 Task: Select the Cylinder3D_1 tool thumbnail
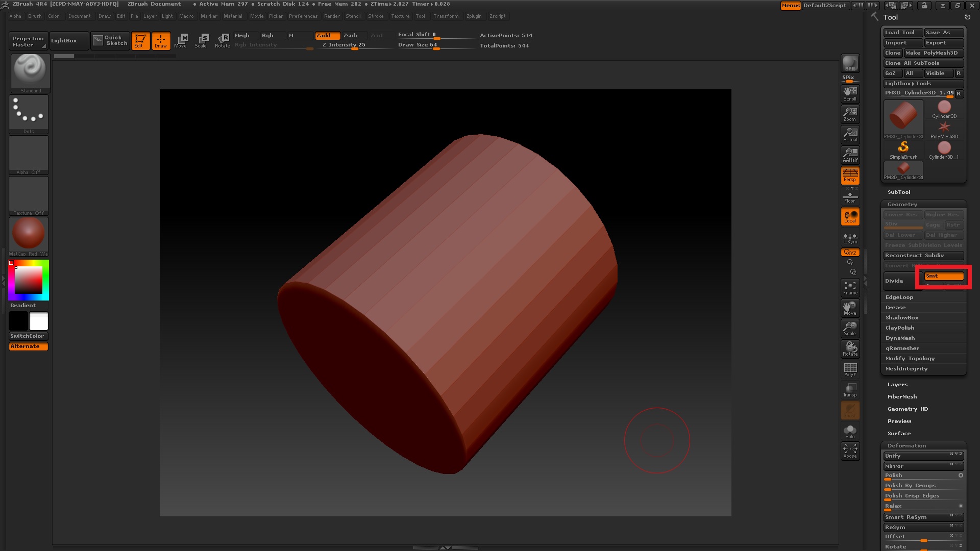coord(944,150)
